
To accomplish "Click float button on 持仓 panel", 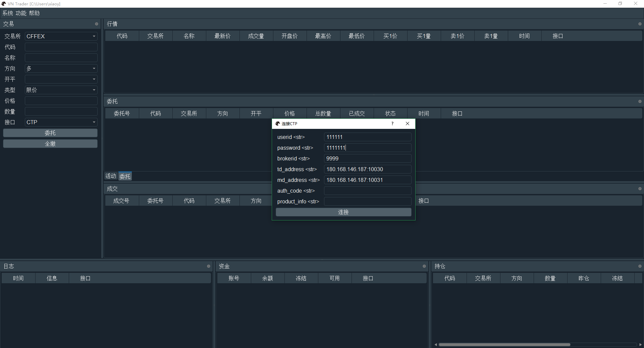I will (640, 266).
